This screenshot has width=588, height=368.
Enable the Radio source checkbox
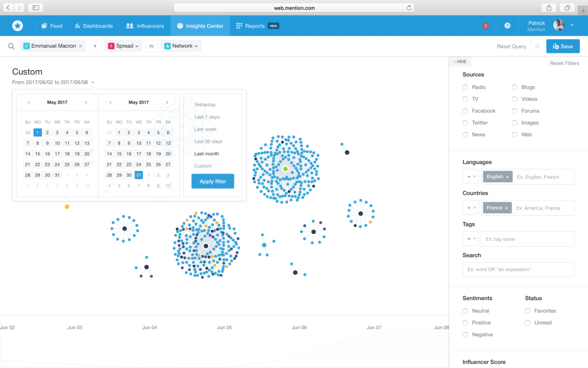tap(465, 87)
